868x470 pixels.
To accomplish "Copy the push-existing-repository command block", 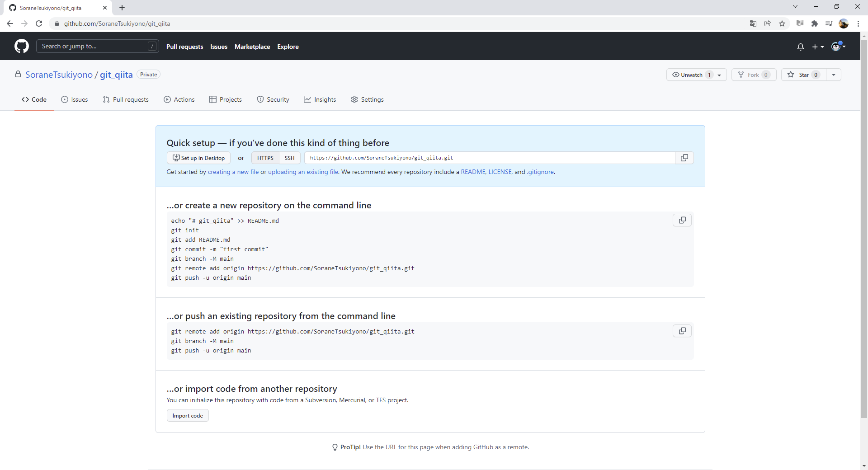I will tap(682, 330).
